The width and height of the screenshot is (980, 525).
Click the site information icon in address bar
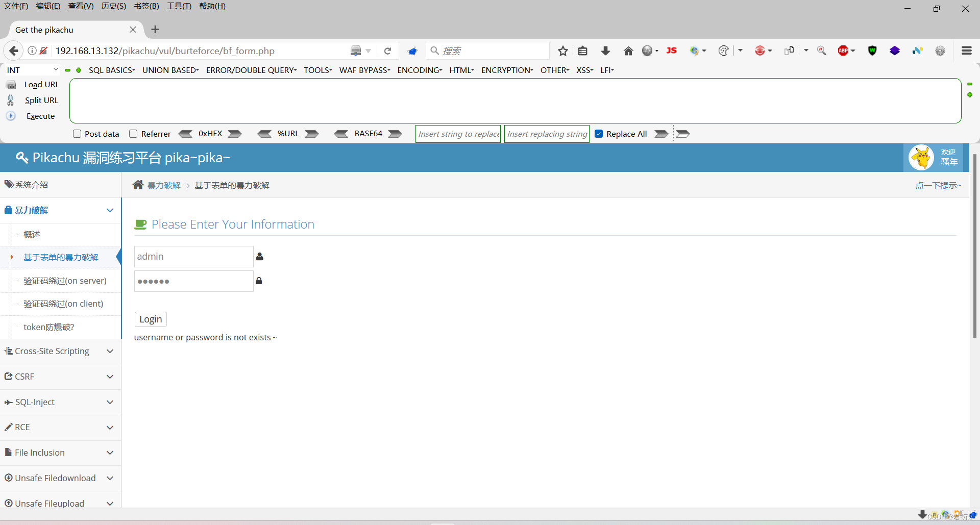(x=32, y=51)
